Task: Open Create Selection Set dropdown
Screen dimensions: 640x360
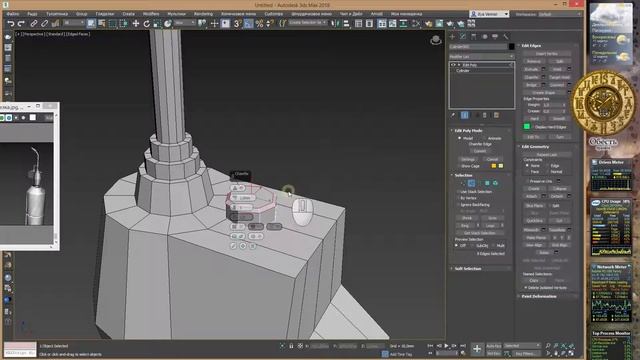Action: 308,23
